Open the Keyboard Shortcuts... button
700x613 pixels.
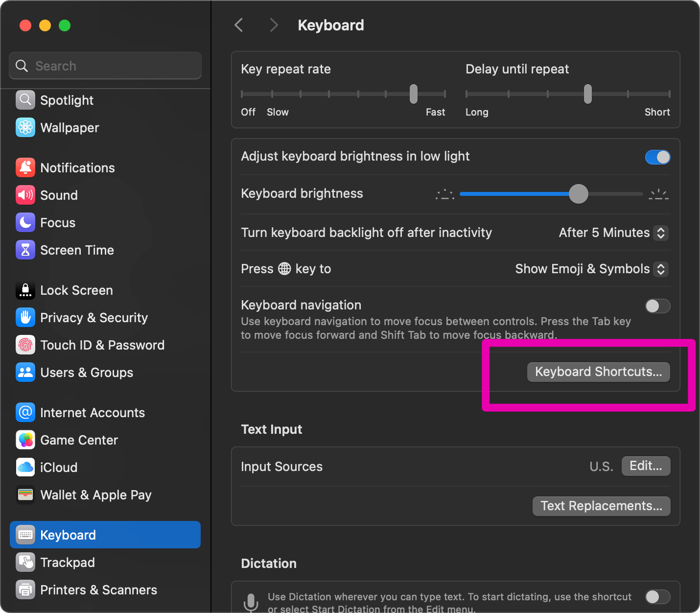598,372
